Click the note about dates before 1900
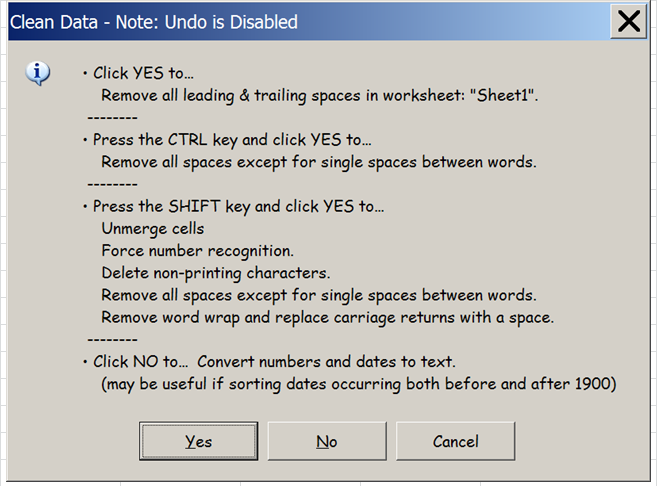 pyautogui.click(x=359, y=384)
